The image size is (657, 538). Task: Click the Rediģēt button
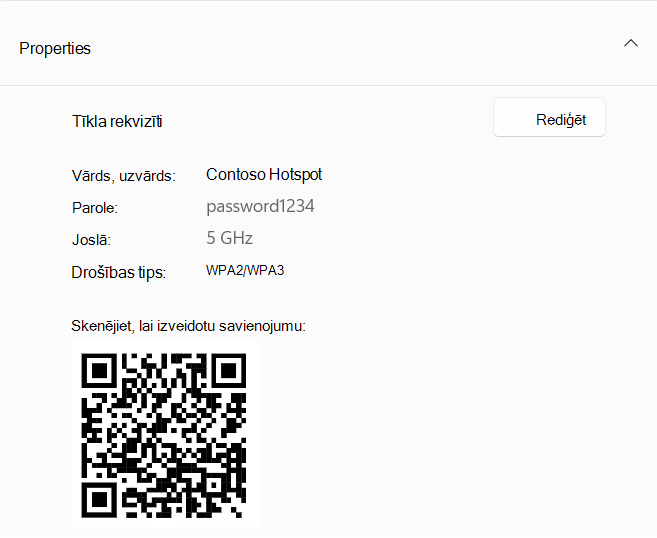[549, 117]
